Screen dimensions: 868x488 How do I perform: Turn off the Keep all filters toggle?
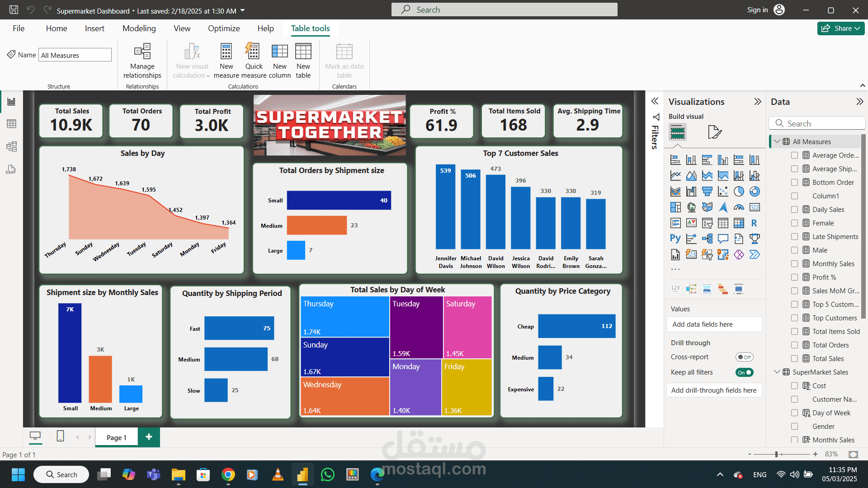[744, 372]
